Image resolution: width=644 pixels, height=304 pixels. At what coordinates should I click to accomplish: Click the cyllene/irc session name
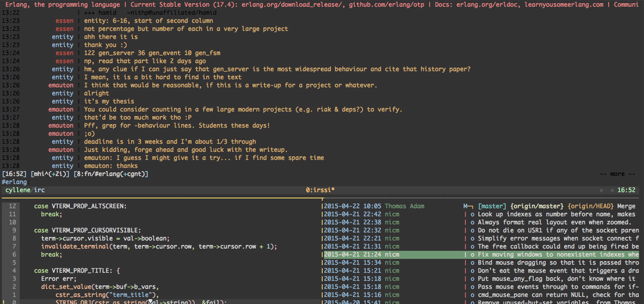[x=25, y=190]
